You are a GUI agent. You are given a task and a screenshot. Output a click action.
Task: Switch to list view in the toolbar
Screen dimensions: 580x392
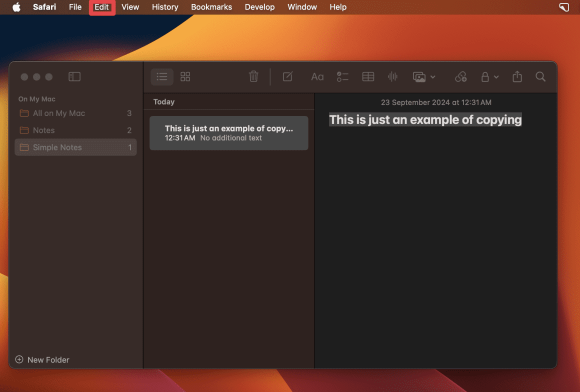coord(161,76)
